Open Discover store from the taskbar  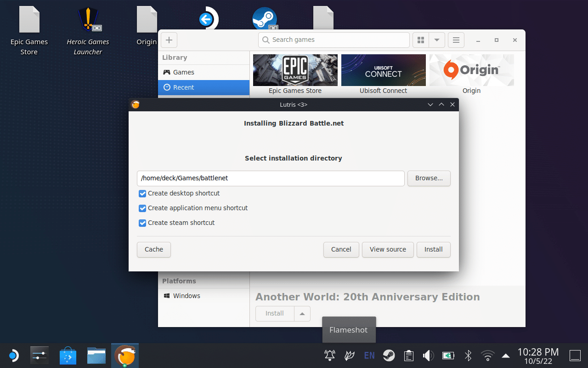[68, 356]
